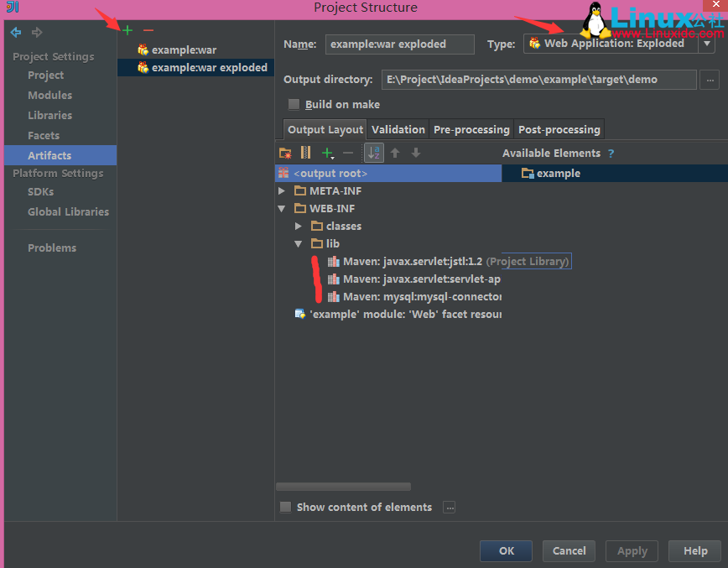Collapse the WEB-INF folder
This screenshot has height=568, width=728.
[x=282, y=208]
